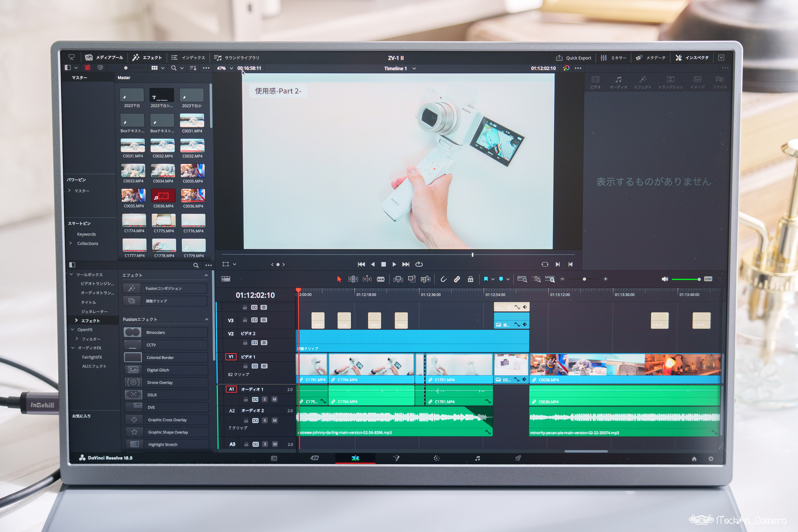The image size is (798, 532).
Task: Collapse the ツールボックス tree node
Action: click(71, 275)
